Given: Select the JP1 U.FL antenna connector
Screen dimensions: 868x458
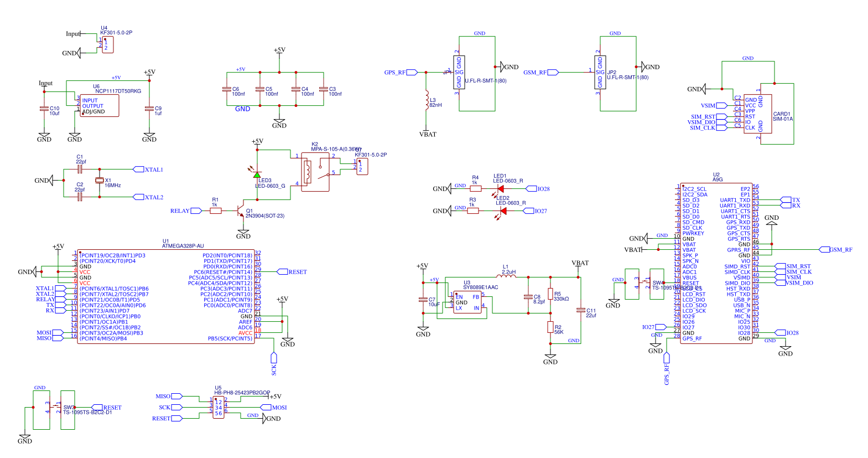Looking at the screenshot, I should [x=459, y=72].
